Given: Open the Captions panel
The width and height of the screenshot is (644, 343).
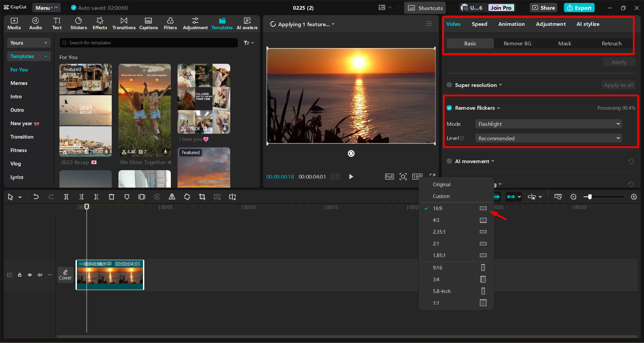Looking at the screenshot, I should pyautogui.click(x=148, y=23).
